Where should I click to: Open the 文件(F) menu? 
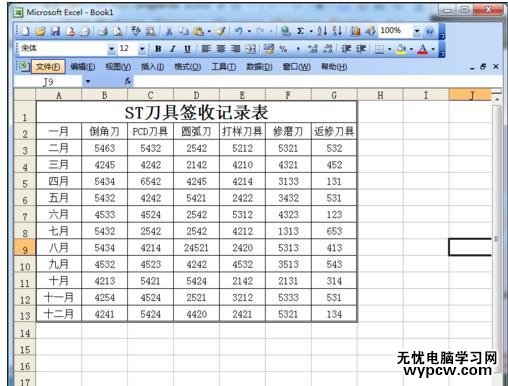(x=48, y=67)
